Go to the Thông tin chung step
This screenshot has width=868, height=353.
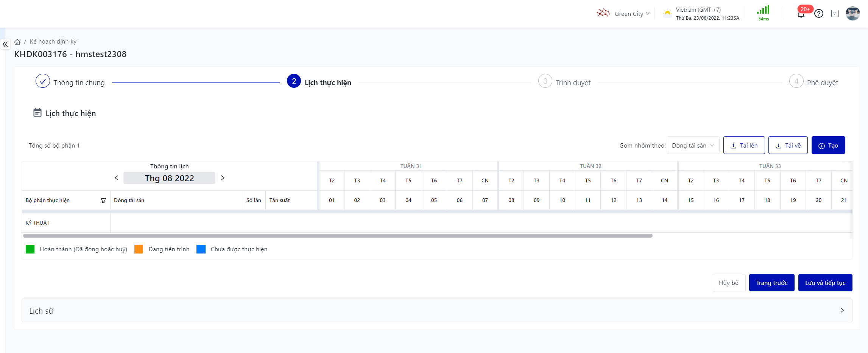point(43,81)
